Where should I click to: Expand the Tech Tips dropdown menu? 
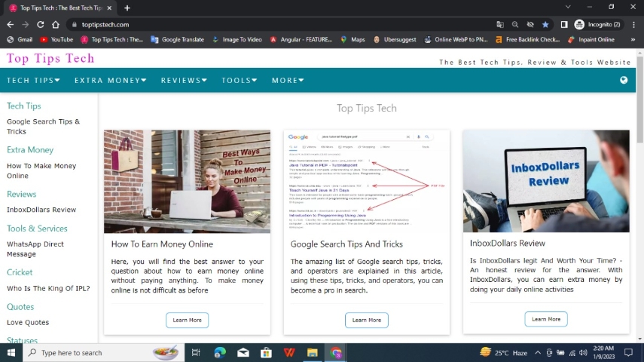point(33,80)
